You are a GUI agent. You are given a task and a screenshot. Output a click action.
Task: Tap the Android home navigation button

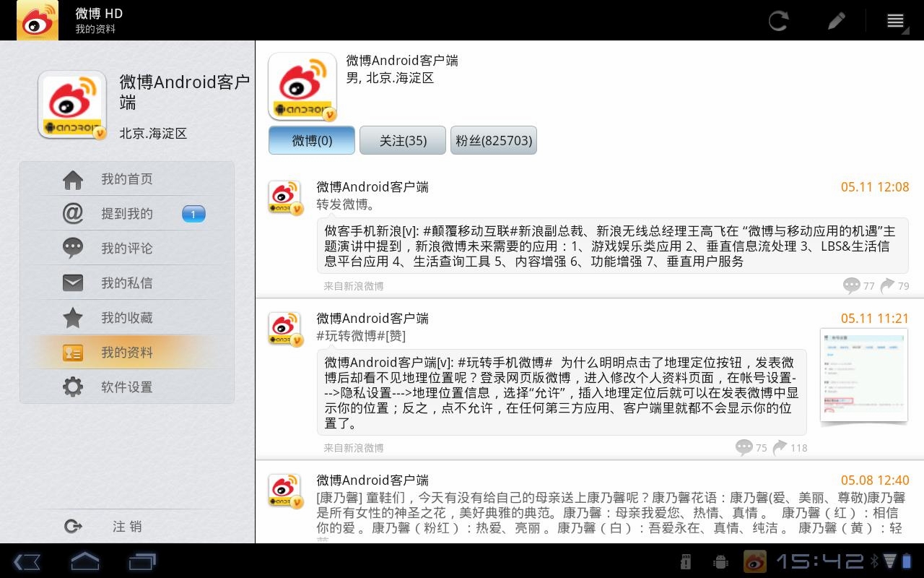(84, 561)
